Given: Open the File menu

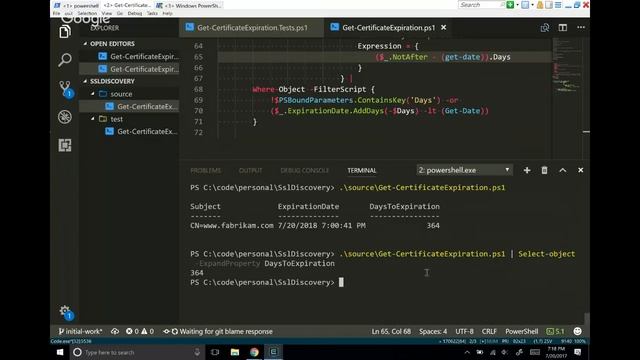Looking at the screenshot, I should point(56,13).
